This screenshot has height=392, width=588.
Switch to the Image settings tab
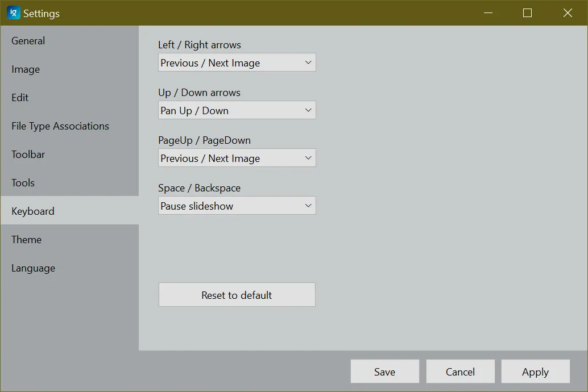tap(69, 69)
